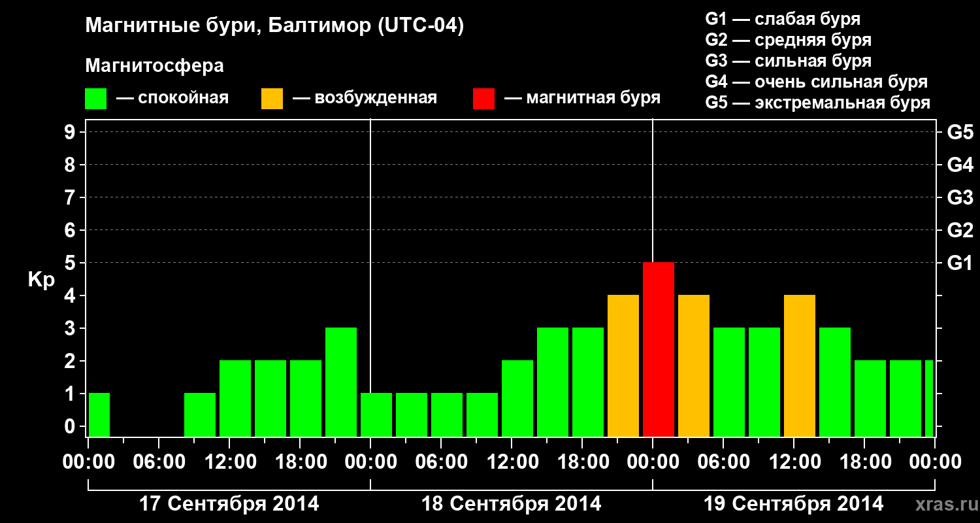Image resolution: width=980 pixels, height=523 pixels.
Task: Click the title 'Магнитные бури, Балтимор (UTC-04)'
Action: pos(274,27)
